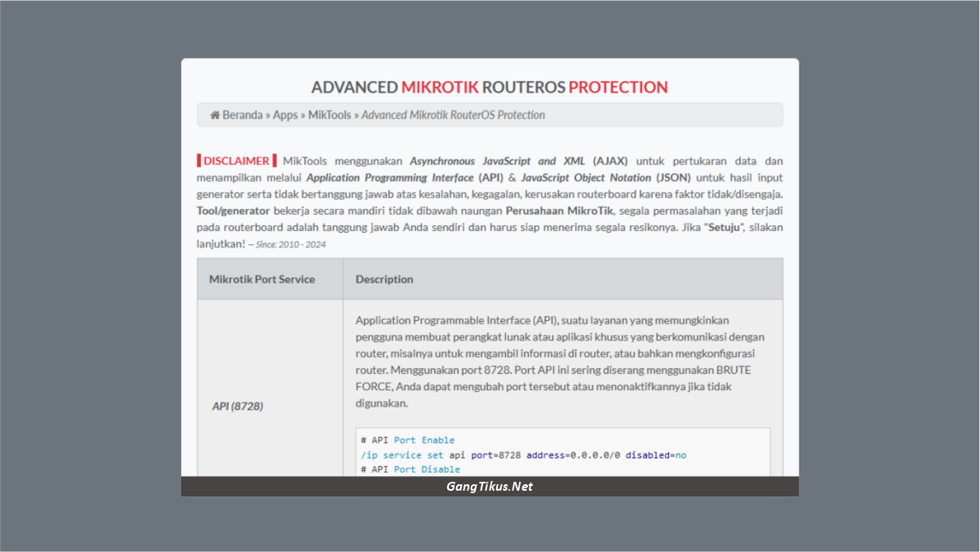Click the home icon in breadcrumb
This screenshot has width=980, height=552.
[x=214, y=114]
